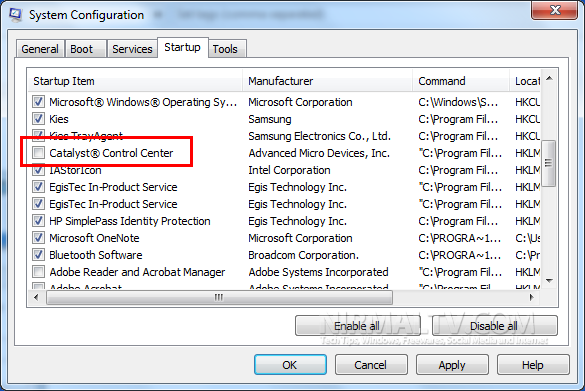Viewport: 585px width, 391px height.
Task: Uncheck the Bluetooth Software checkbox
Action: point(38,254)
